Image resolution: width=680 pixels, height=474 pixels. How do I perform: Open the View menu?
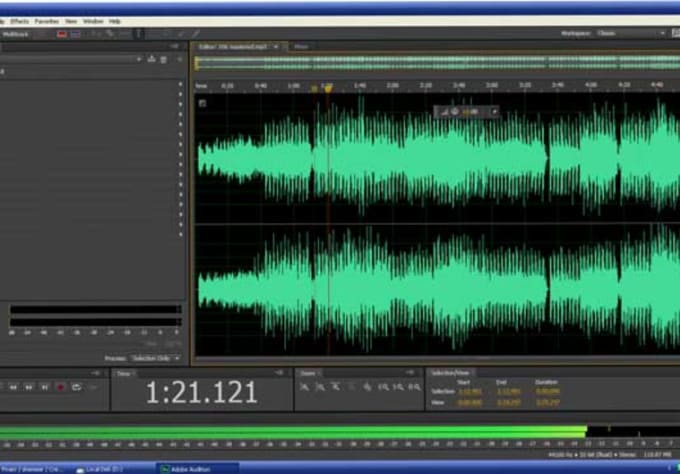(71, 21)
